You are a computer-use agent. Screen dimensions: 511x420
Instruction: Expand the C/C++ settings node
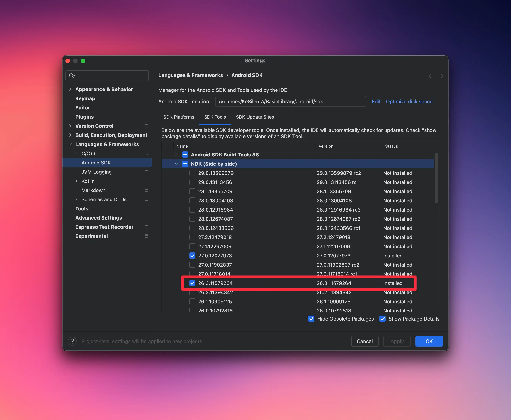76,153
